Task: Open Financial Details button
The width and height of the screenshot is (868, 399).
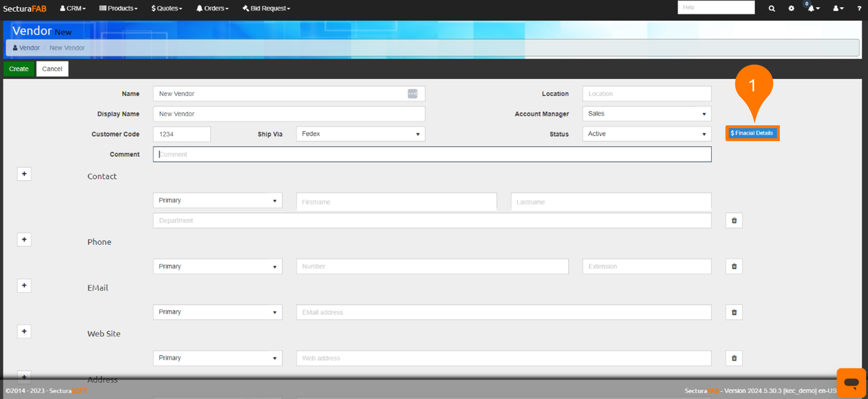Action: 752,133
